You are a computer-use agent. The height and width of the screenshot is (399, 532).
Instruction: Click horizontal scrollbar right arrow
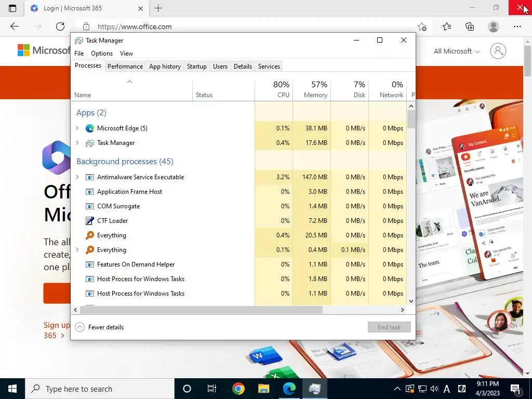tap(403, 310)
